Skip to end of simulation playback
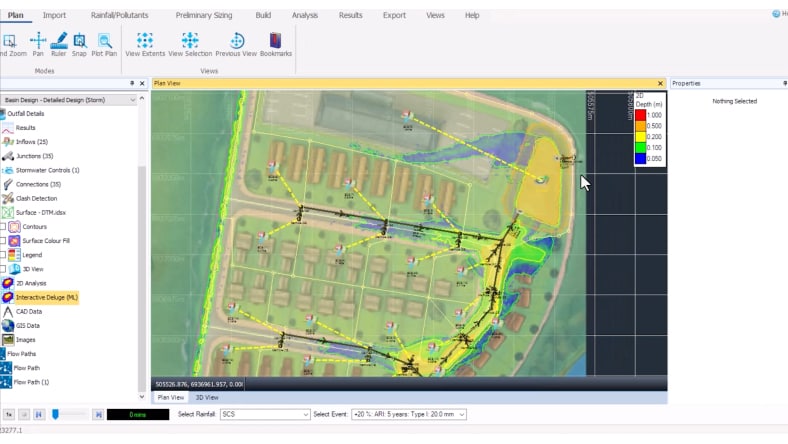 [98, 414]
